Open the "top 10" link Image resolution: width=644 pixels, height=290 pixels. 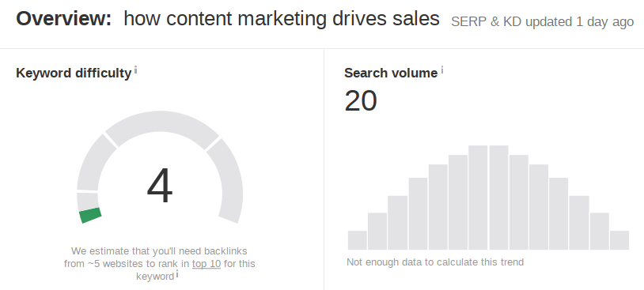click(x=206, y=263)
